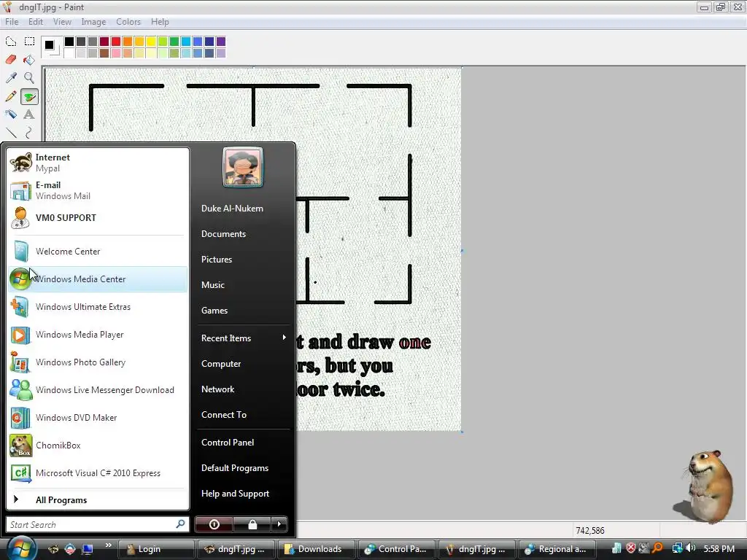
Task: Switch to Login taskbar button
Action: click(x=156, y=549)
